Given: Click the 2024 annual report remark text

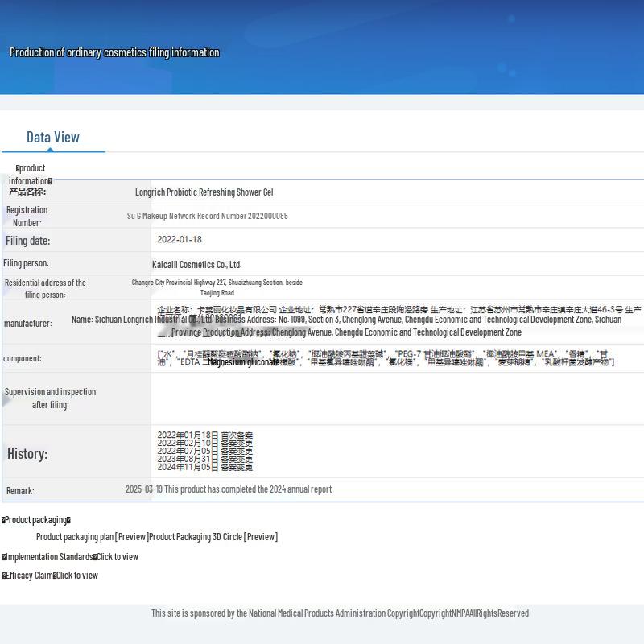Looking at the screenshot, I should [x=228, y=489].
